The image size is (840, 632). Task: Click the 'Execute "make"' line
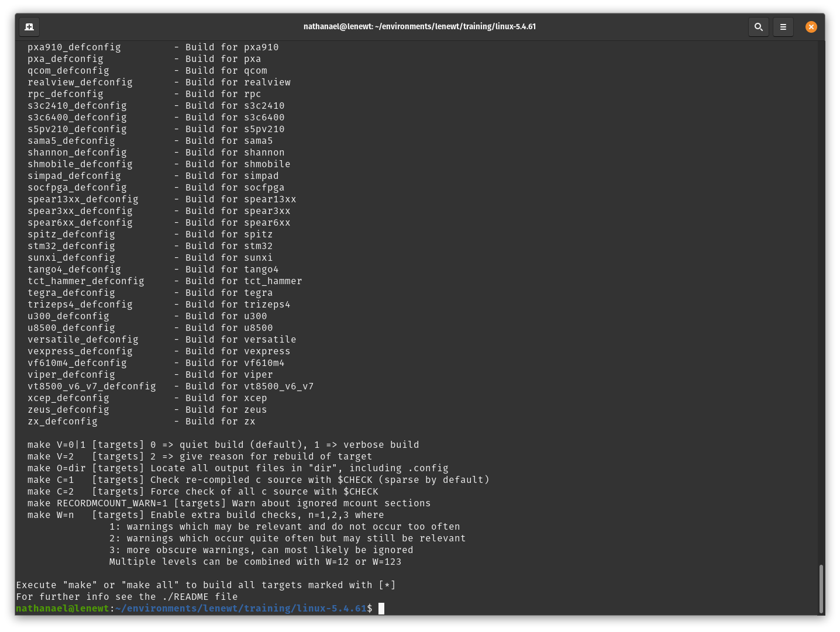pyautogui.click(x=205, y=585)
